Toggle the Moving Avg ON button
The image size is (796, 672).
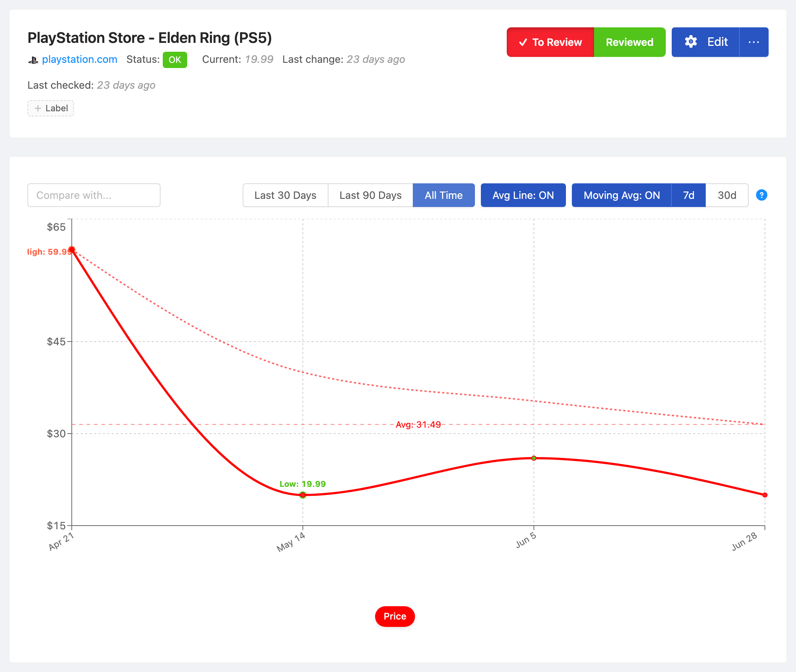click(x=621, y=195)
